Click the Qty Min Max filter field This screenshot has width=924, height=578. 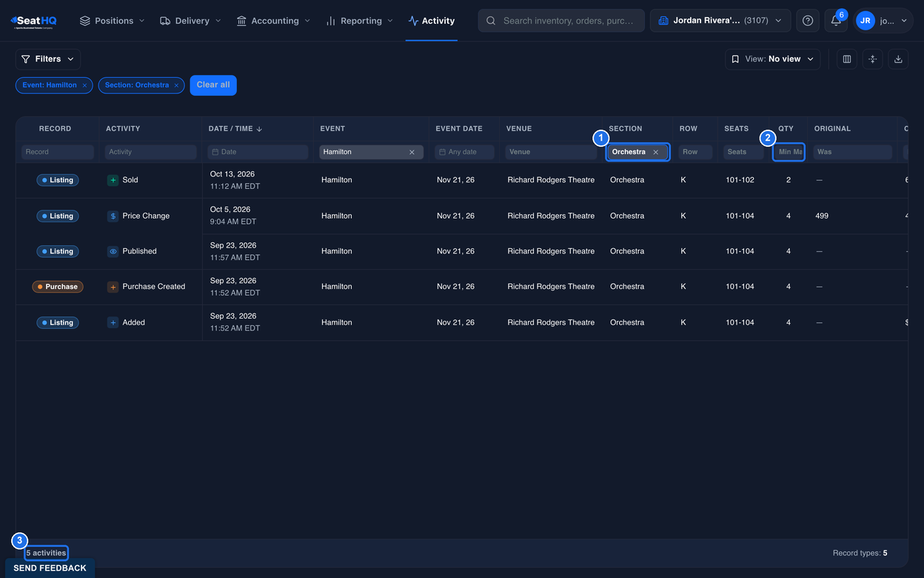click(789, 152)
